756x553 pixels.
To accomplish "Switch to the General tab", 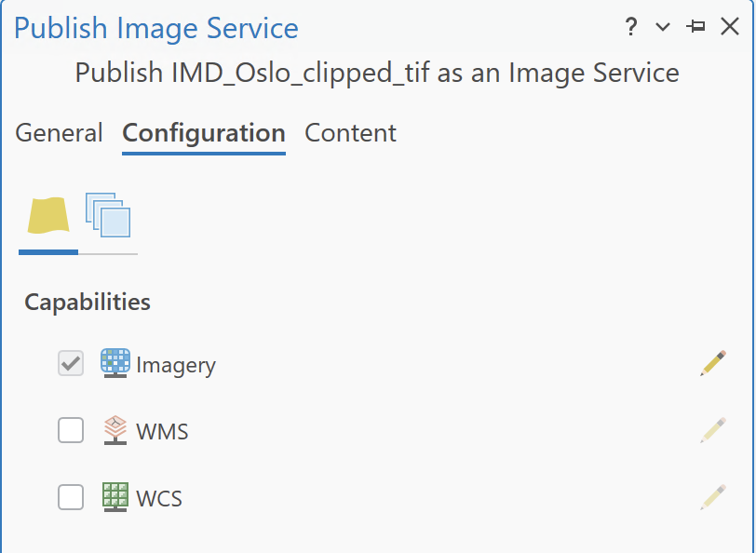I will coord(59,132).
